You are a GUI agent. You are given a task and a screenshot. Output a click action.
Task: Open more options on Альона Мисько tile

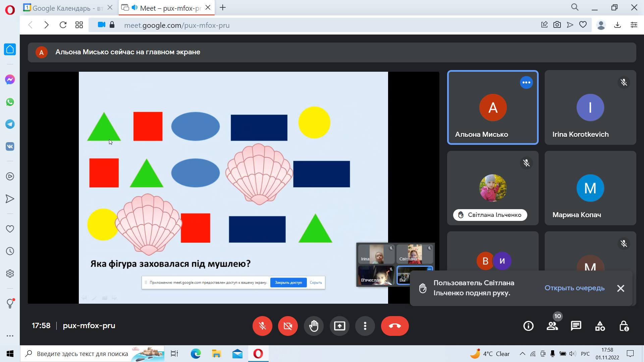pyautogui.click(x=526, y=82)
